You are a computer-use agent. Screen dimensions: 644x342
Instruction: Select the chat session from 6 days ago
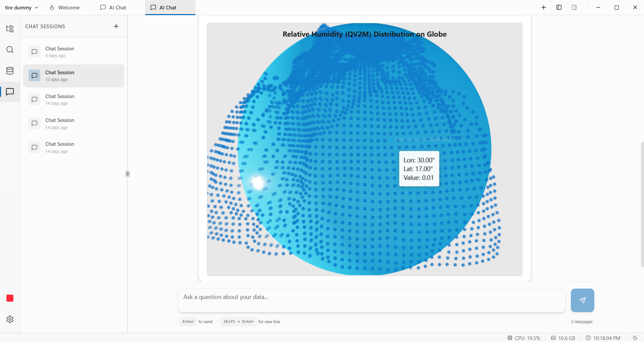[x=73, y=51]
